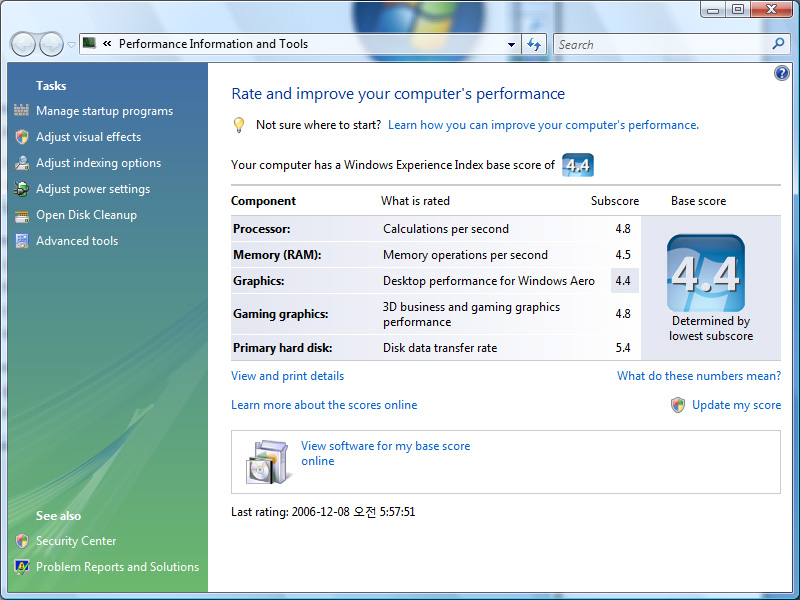The height and width of the screenshot is (600, 800).
Task: Click the small 4.4 base score badge
Action: [x=578, y=165]
